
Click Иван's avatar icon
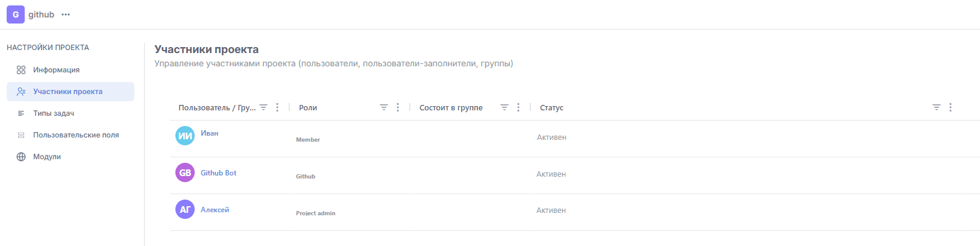point(185,136)
